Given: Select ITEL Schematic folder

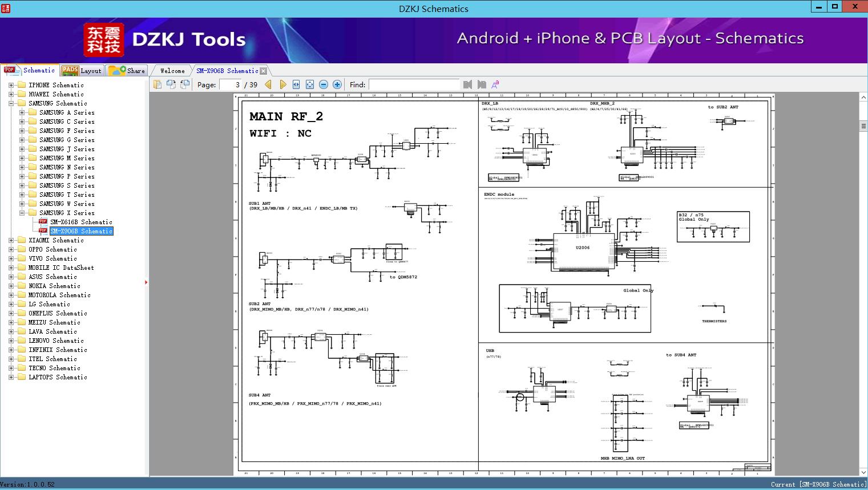Looking at the screenshot, I should 53,359.
